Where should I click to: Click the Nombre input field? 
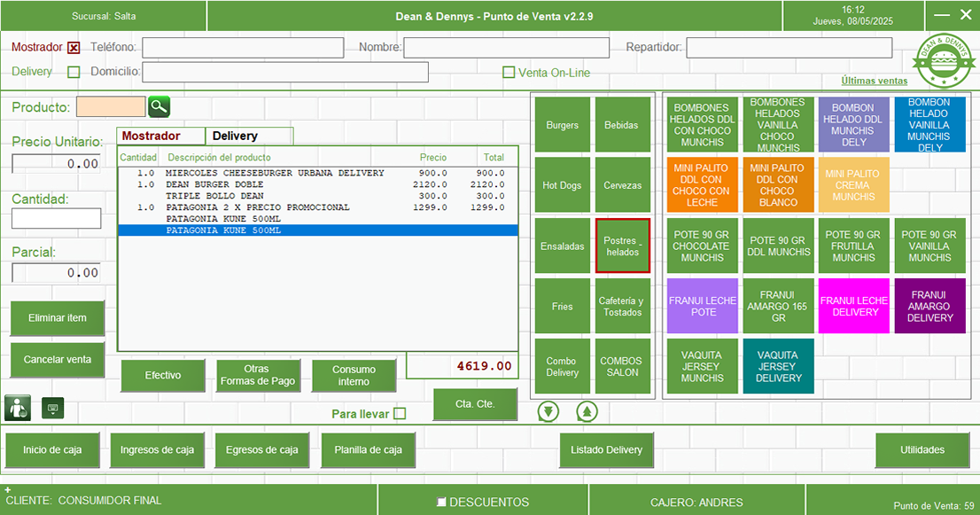click(506, 48)
